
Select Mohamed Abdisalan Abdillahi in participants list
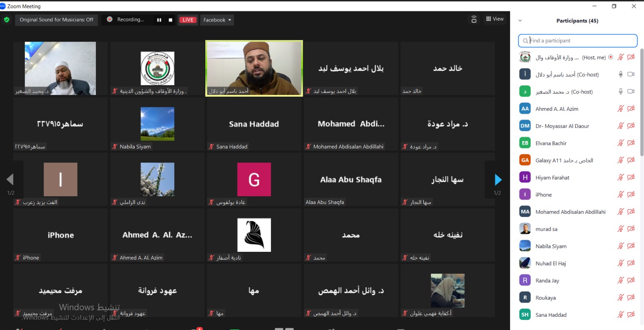coord(570,212)
